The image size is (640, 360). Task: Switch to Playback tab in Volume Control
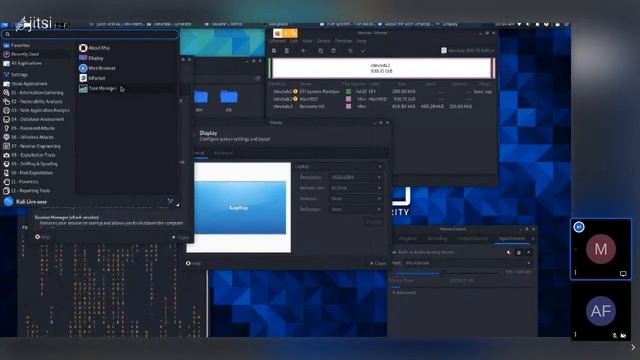coord(407,238)
